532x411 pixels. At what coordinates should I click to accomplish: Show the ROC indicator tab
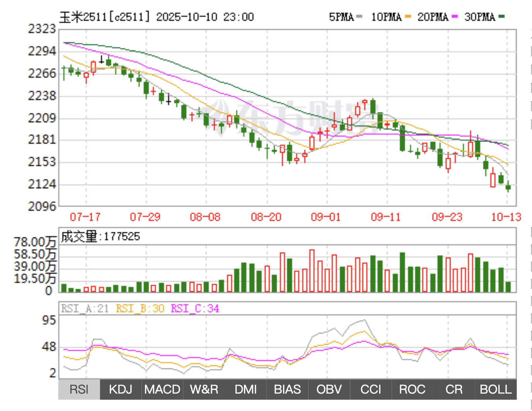pyautogui.click(x=412, y=389)
